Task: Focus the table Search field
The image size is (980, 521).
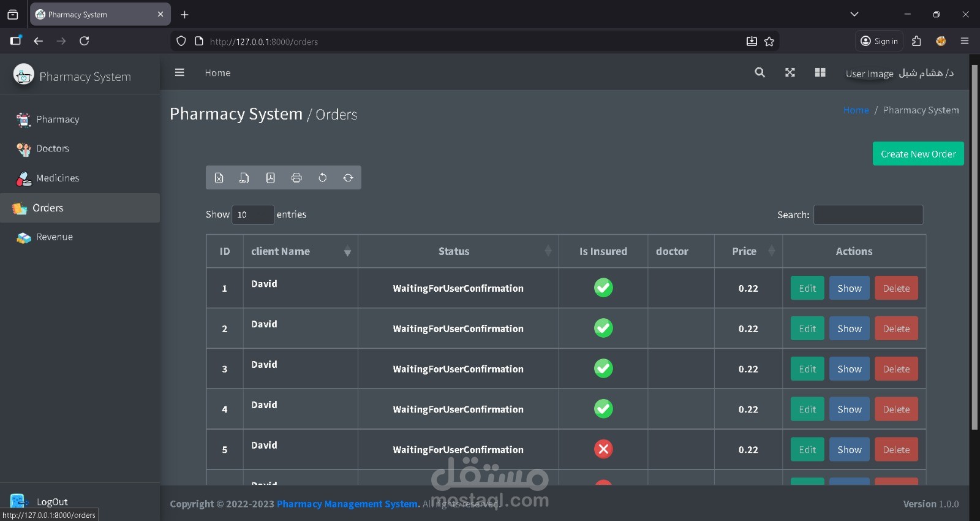Action: 868,215
